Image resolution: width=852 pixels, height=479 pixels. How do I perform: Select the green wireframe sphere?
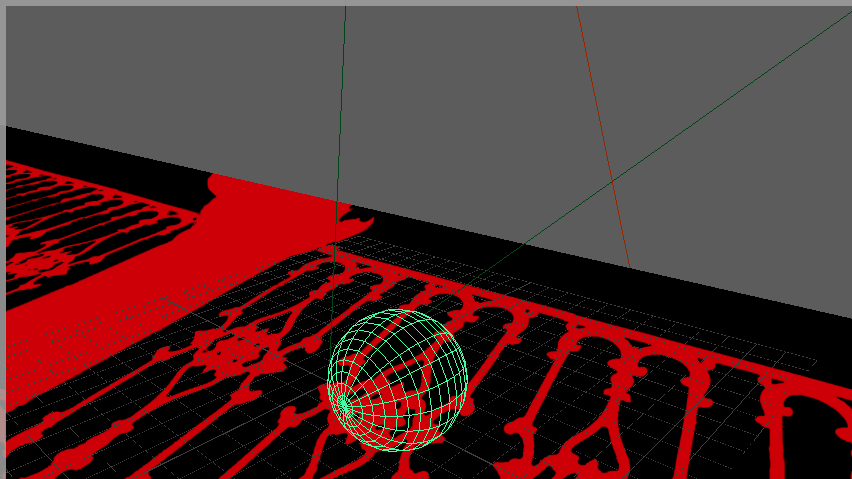tap(398, 380)
